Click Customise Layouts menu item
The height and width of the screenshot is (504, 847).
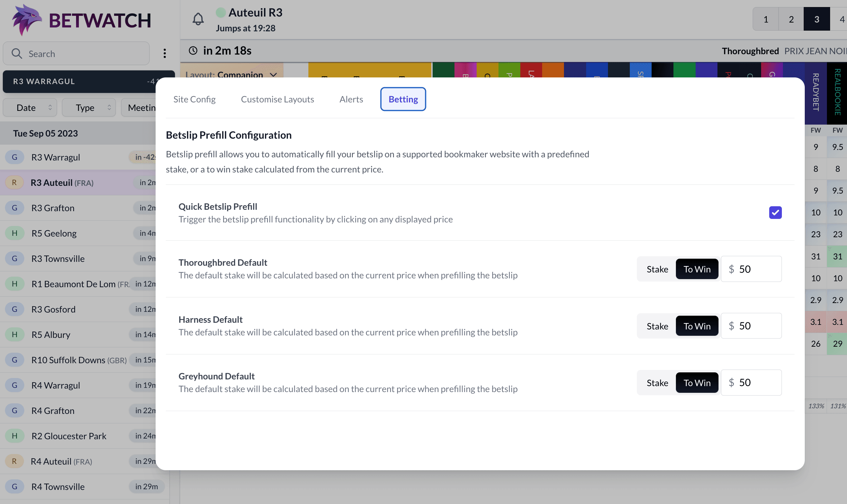pyautogui.click(x=277, y=99)
